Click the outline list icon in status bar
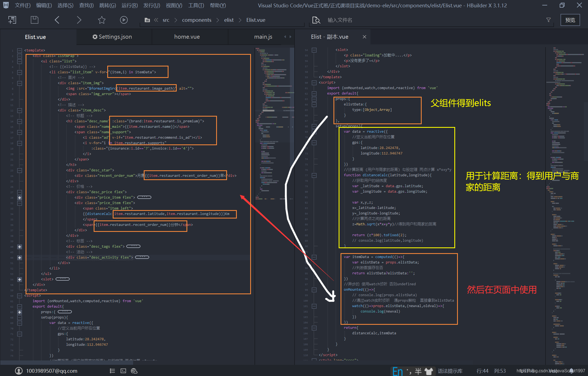The width and height of the screenshot is (588, 376). pos(112,371)
